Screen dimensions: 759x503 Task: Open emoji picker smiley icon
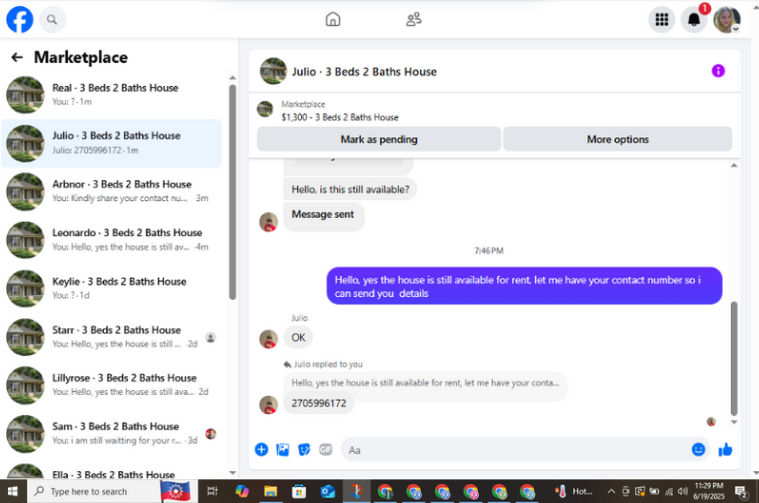pos(698,450)
